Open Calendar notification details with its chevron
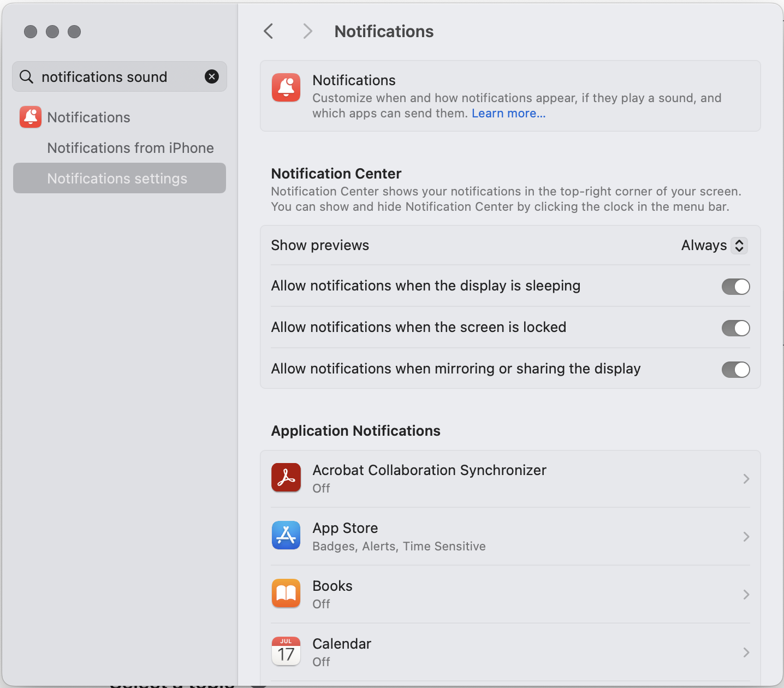The height and width of the screenshot is (688, 784). coord(746,653)
